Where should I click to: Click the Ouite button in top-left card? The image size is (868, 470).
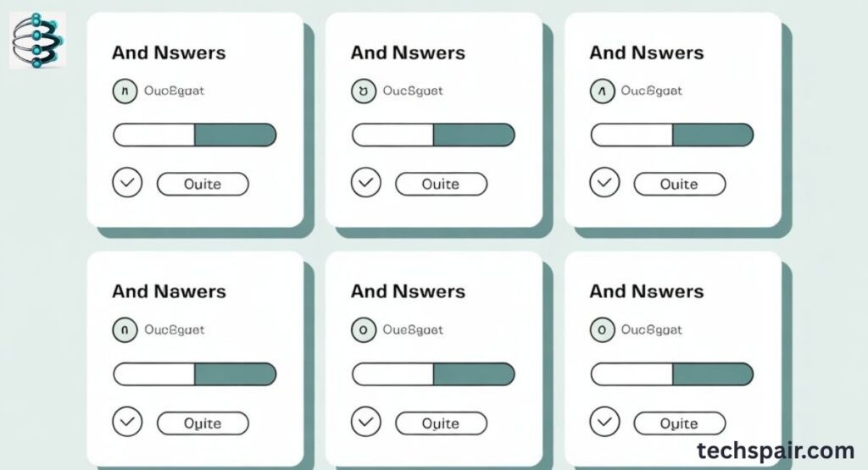pos(203,184)
